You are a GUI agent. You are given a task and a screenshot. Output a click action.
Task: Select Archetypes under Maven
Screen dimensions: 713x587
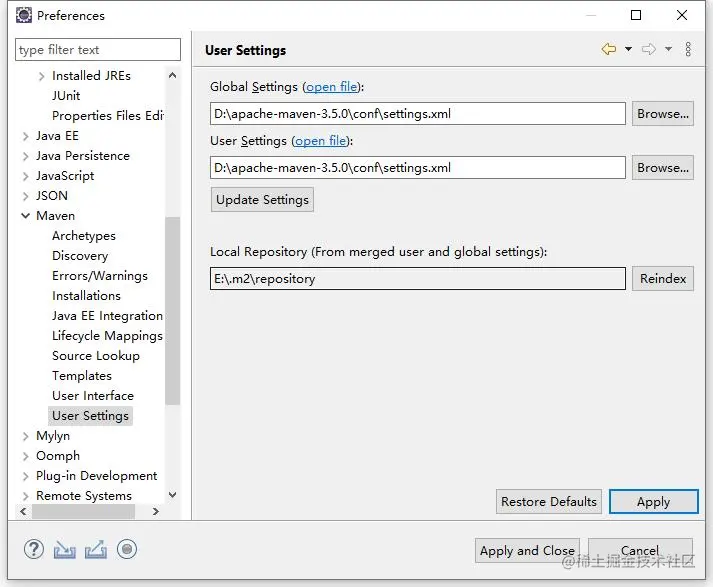pyautogui.click(x=84, y=236)
